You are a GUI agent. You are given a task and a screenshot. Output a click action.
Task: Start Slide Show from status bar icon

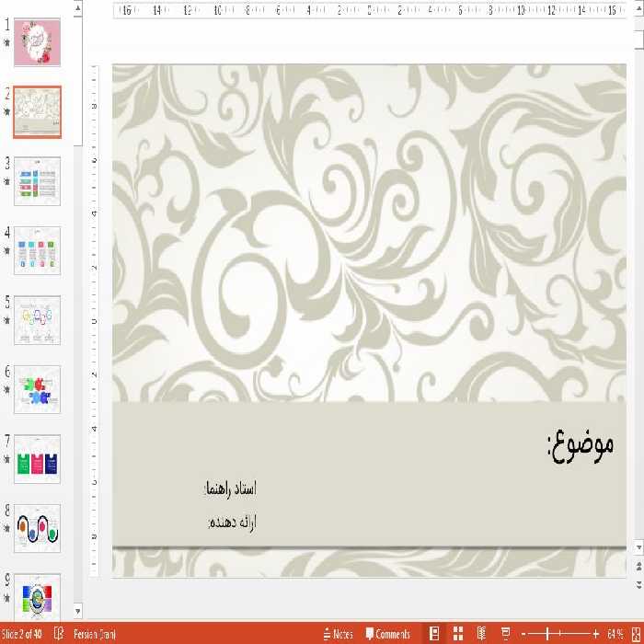pyautogui.click(x=506, y=634)
